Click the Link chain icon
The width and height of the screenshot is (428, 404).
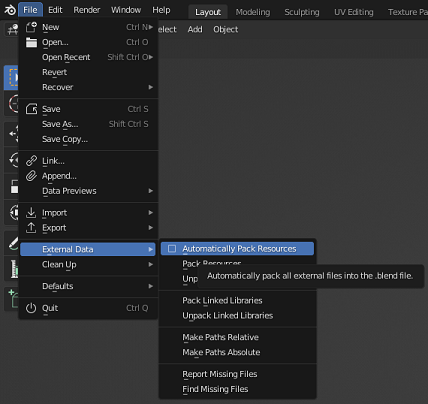pos(31,161)
